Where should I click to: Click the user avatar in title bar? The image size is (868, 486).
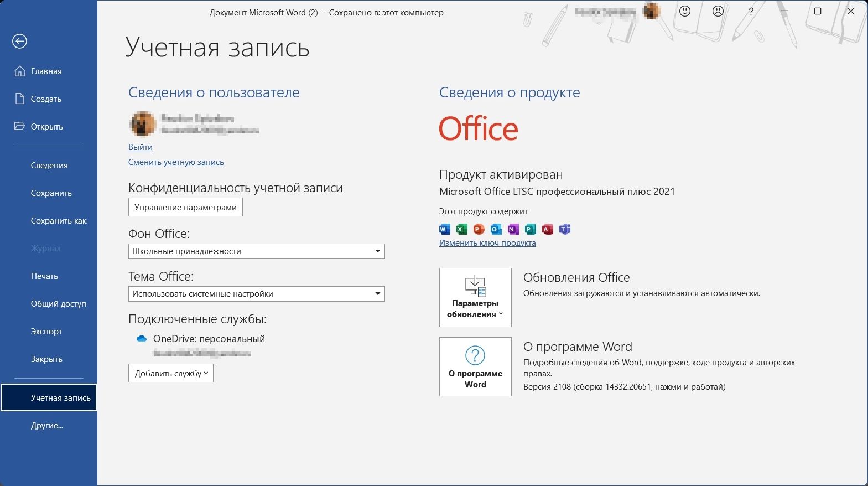652,11
